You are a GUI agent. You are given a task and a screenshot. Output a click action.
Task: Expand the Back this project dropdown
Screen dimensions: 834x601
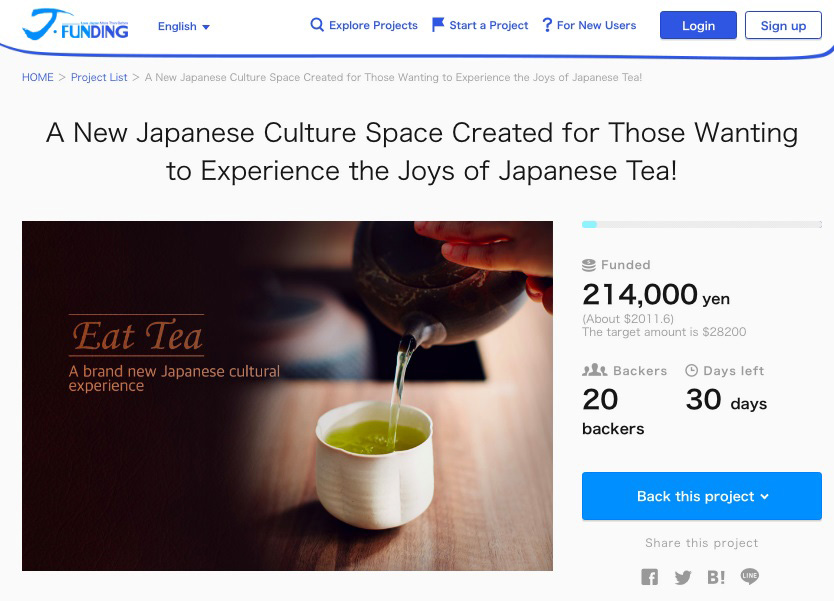pyautogui.click(x=702, y=496)
